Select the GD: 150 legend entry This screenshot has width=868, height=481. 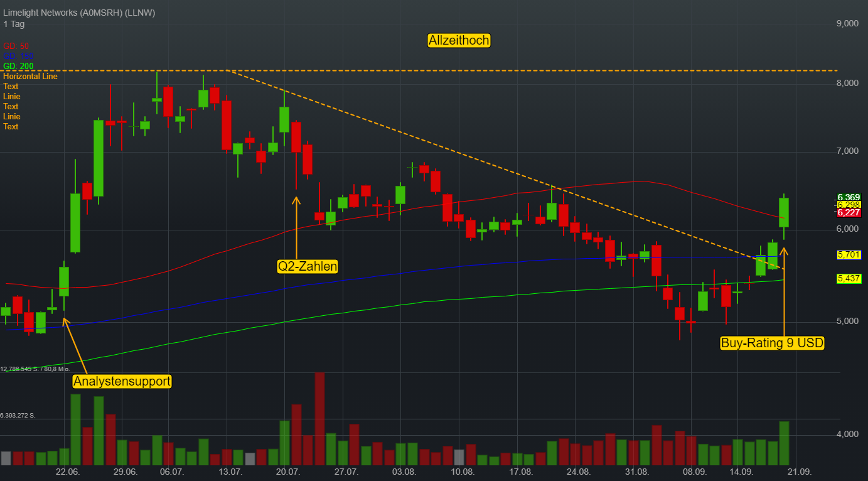point(18,57)
